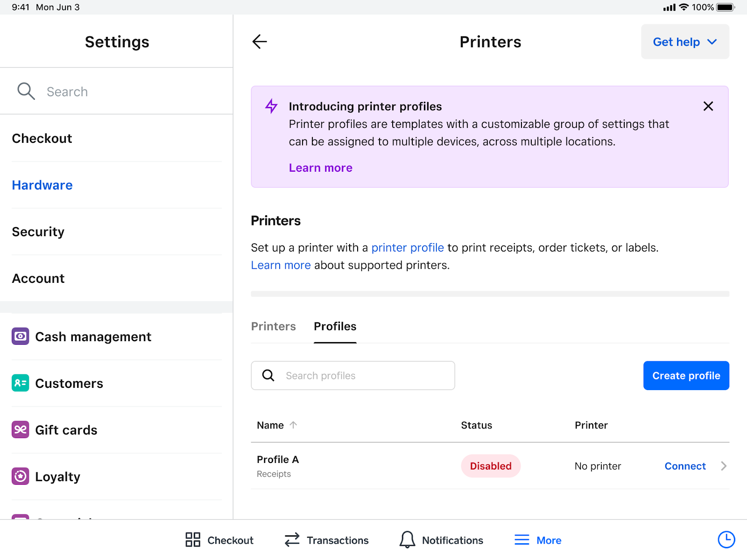The height and width of the screenshot is (560, 747).
Task: Select Security in the Settings sidebar
Action: (38, 231)
